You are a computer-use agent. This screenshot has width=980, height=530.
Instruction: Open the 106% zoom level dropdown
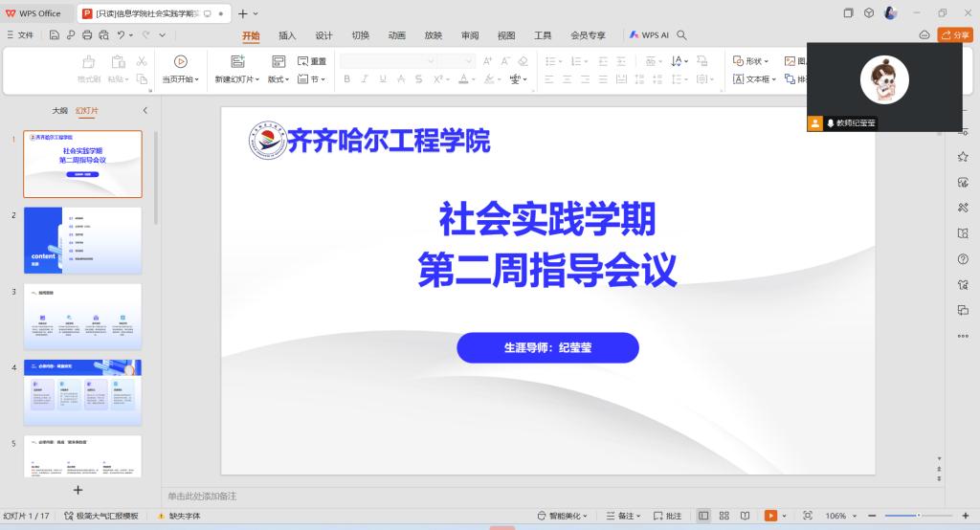840,516
